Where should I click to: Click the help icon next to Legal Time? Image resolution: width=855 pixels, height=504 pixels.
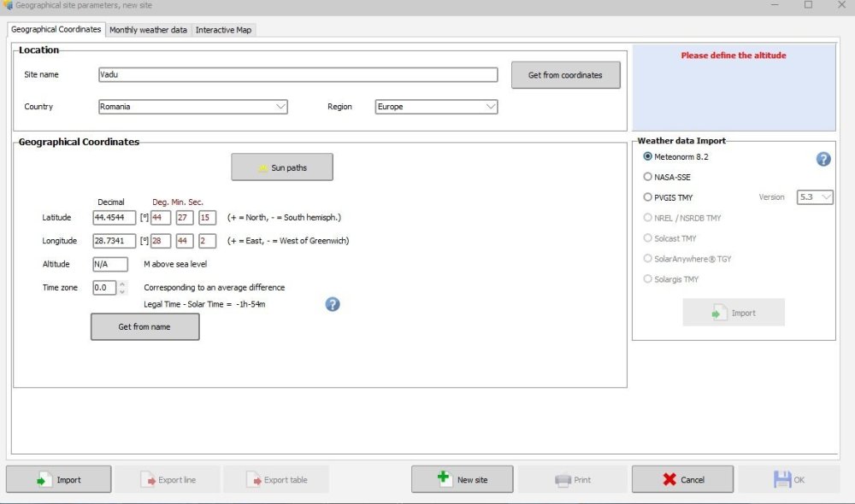[x=333, y=304]
